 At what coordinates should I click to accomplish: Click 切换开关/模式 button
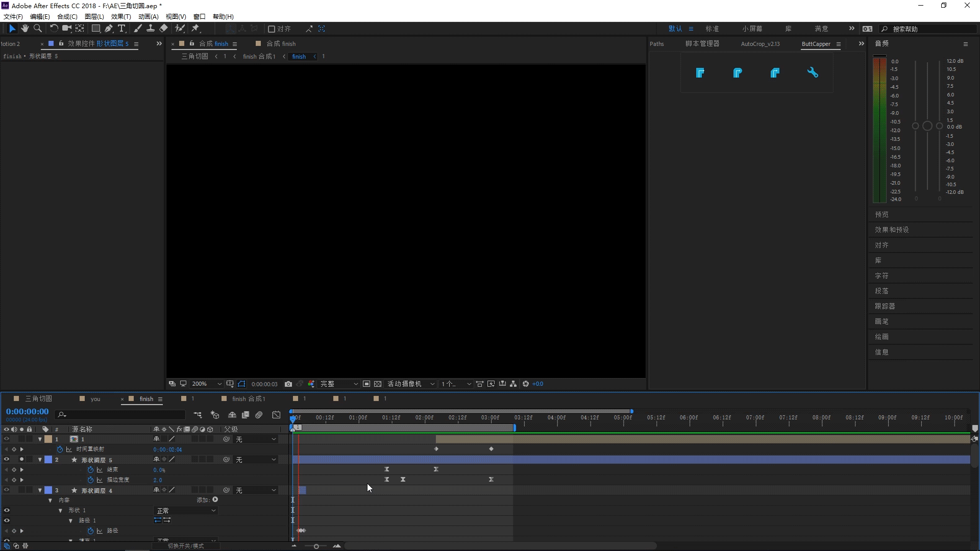(186, 546)
